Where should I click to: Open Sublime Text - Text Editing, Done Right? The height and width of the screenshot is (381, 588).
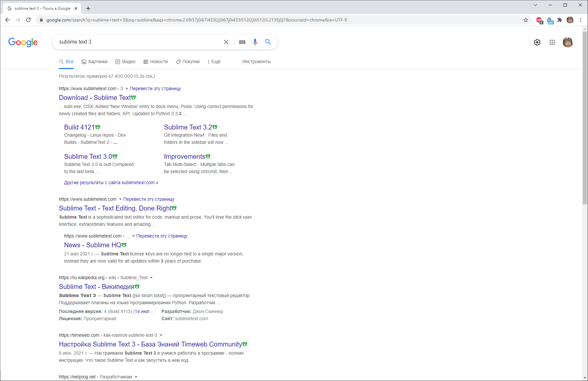pyautogui.click(x=115, y=208)
